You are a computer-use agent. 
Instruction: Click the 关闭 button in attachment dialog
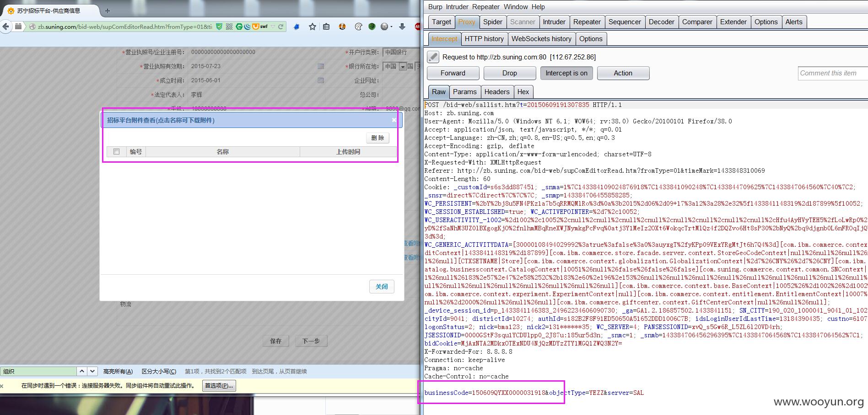pos(382,287)
